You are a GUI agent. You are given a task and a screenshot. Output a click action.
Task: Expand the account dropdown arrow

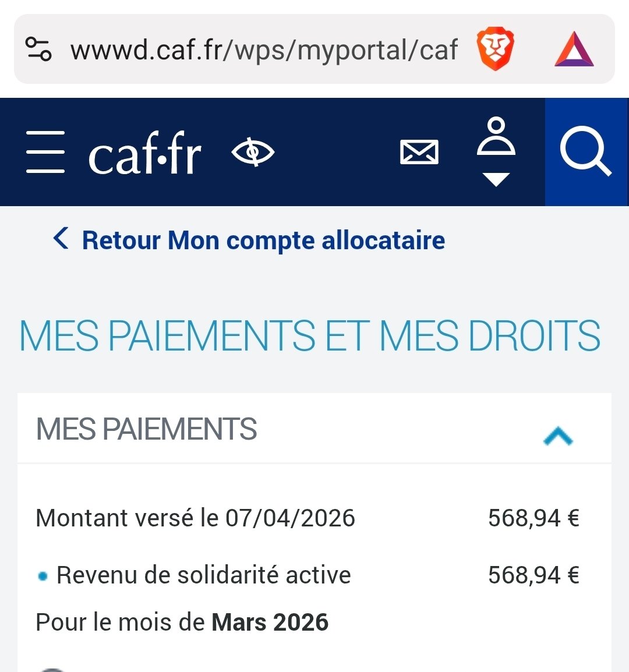[x=496, y=179]
